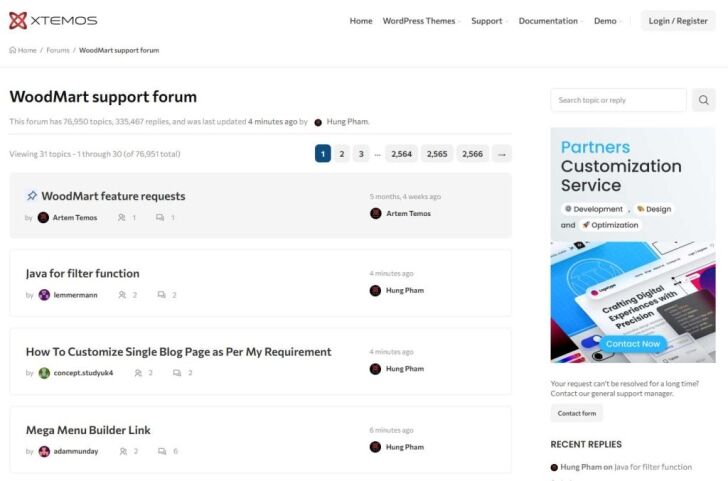This screenshot has width=728, height=481.
Task: Click Hung Pham name in forum summary
Action: (347, 122)
